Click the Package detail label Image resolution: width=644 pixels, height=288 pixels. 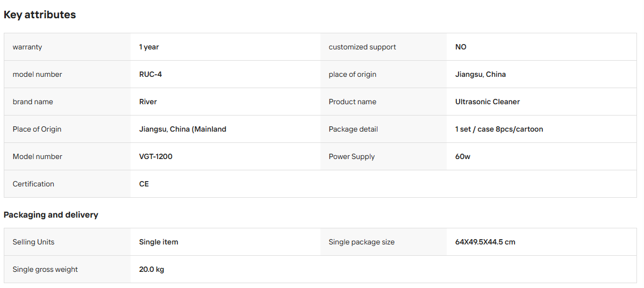point(353,129)
